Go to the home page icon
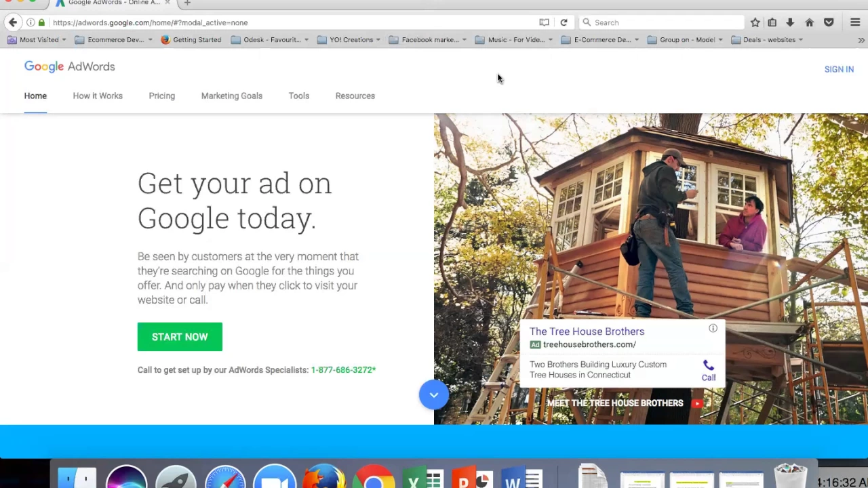 click(809, 22)
